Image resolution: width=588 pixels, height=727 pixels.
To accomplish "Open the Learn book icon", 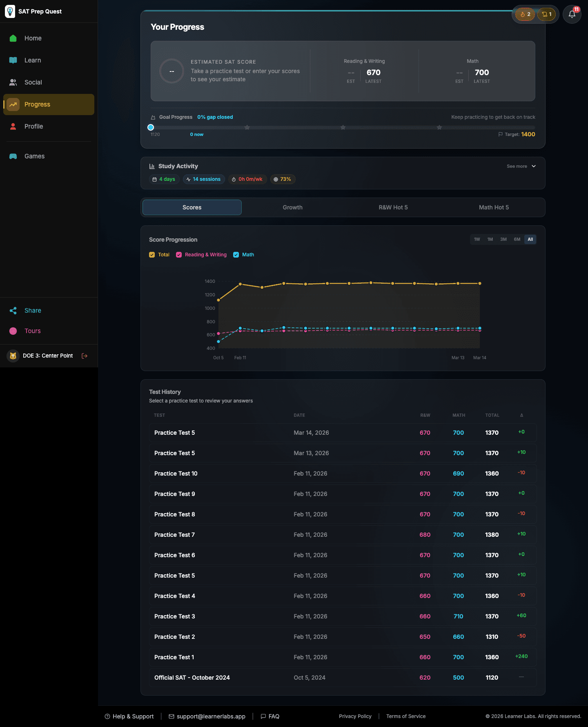I will click(x=13, y=60).
